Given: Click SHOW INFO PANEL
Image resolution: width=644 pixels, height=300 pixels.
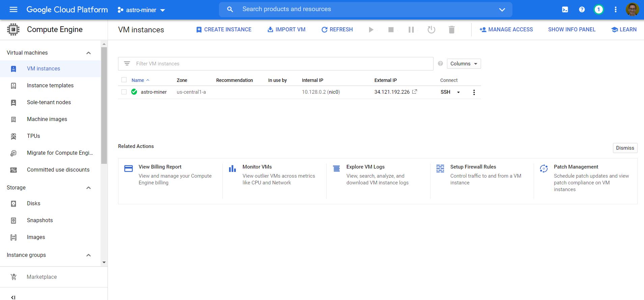Looking at the screenshot, I should 572,30.
